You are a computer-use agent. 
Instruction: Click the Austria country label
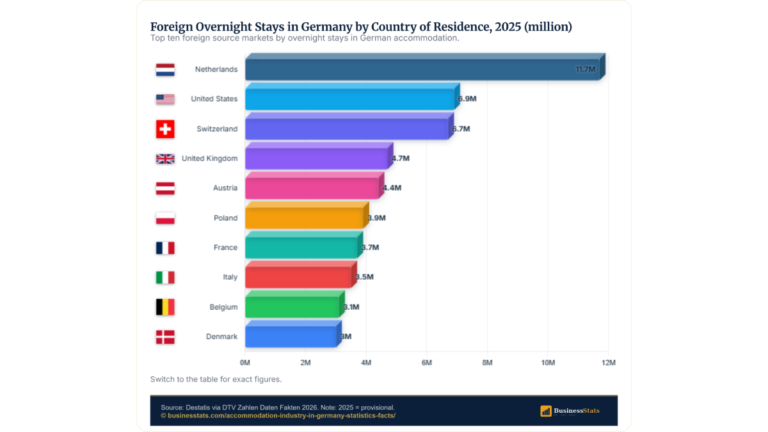(x=225, y=188)
